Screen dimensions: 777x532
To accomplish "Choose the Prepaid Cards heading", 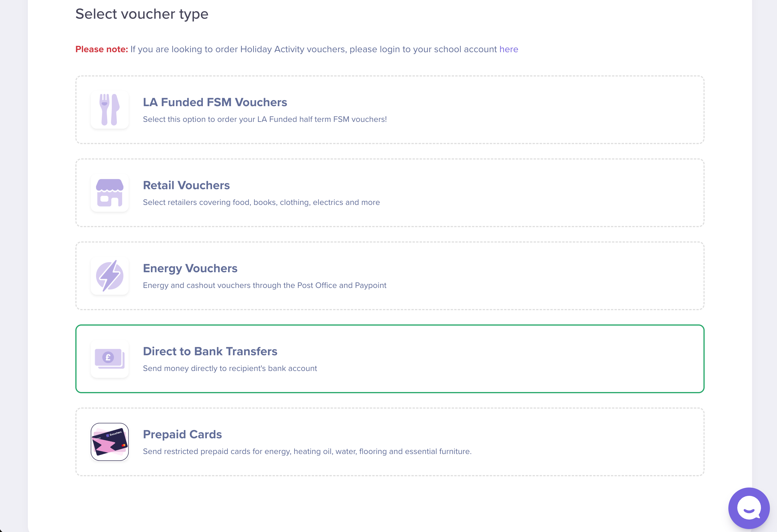I will pos(182,434).
